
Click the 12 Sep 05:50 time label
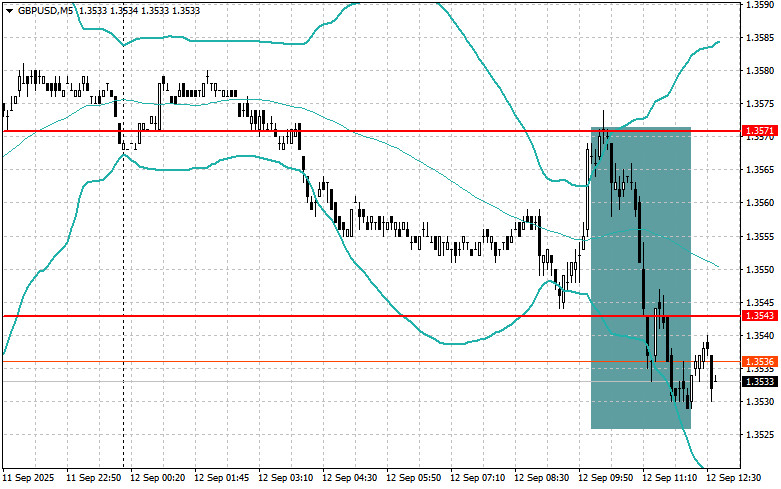click(413, 478)
